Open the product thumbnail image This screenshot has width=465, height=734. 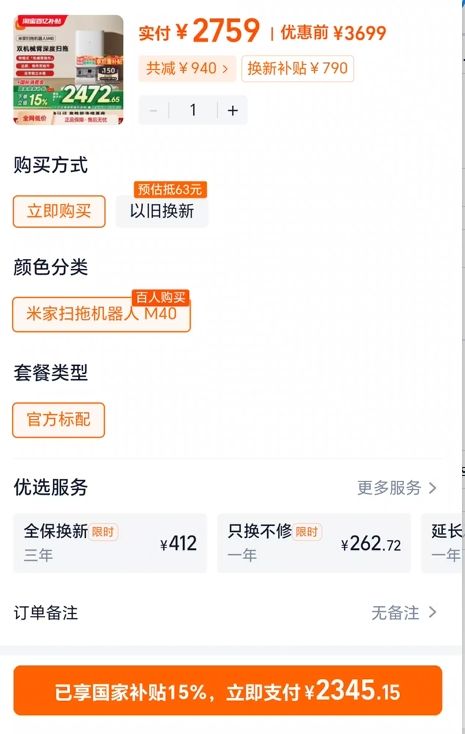[x=68, y=70]
